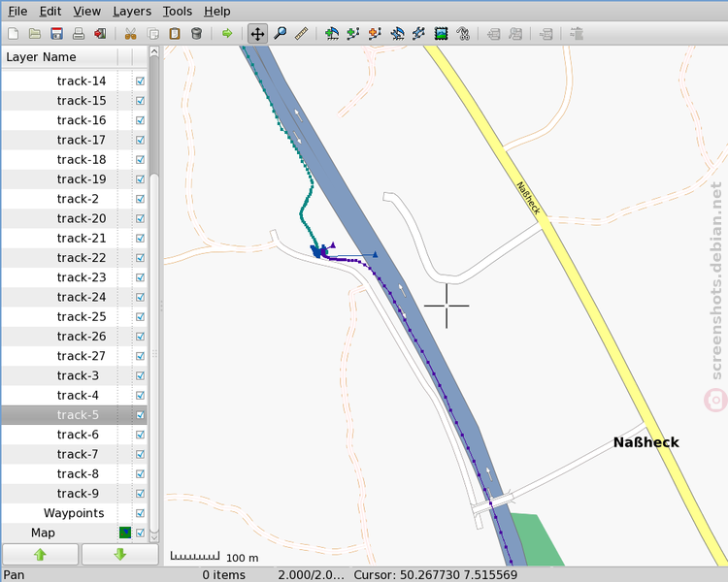Select the Show Picture tool
Screen dimensions: 728x582
[441, 33]
